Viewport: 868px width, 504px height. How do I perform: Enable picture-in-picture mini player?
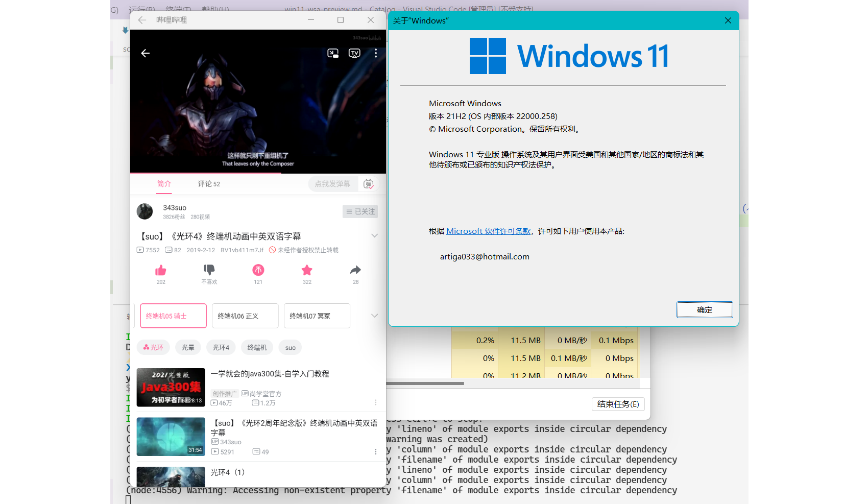tap(333, 53)
